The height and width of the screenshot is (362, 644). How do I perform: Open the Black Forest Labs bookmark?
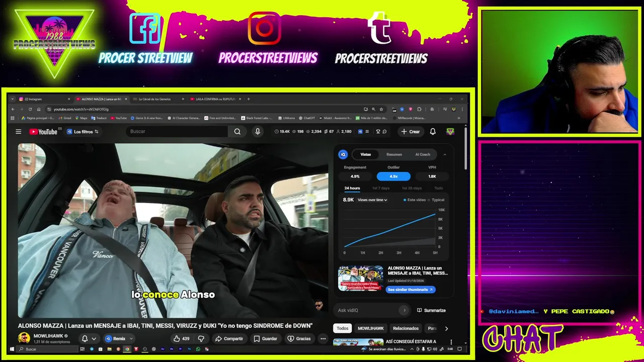pyautogui.click(x=258, y=118)
